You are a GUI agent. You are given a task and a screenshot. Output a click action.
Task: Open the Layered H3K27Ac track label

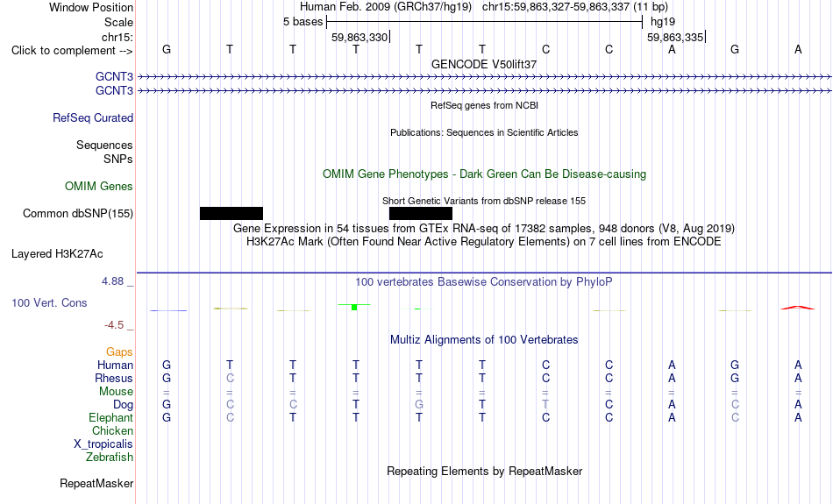(57, 254)
